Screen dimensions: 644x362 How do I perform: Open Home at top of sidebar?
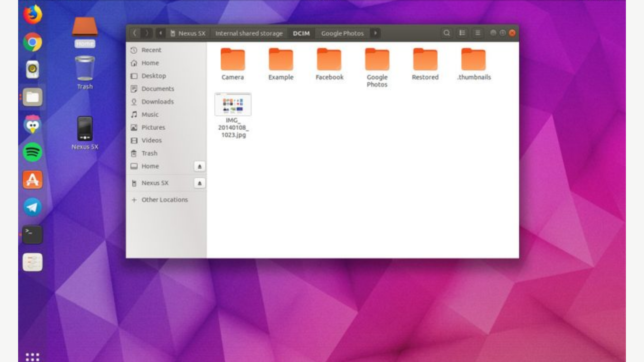[166, 63]
